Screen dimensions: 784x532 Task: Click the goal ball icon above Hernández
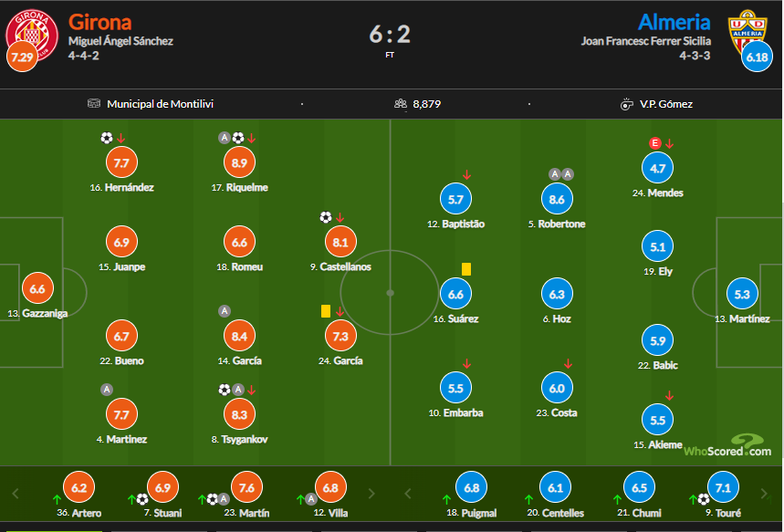107,138
